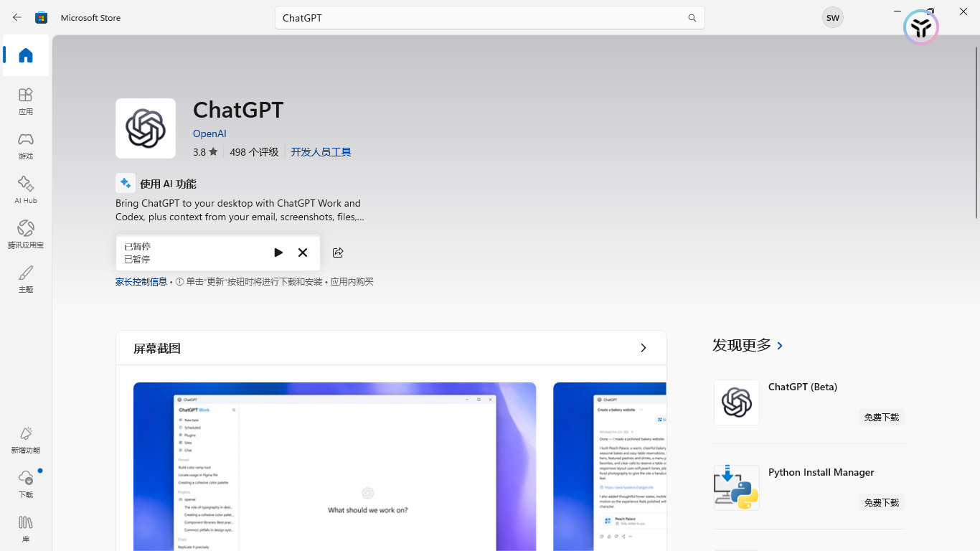Open the first ChatGPT Work screenshot
Viewport: 980px width, 551px height.
334,466
